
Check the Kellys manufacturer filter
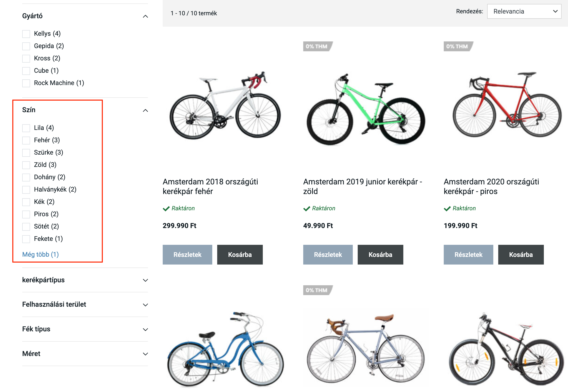tap(26, 34)
